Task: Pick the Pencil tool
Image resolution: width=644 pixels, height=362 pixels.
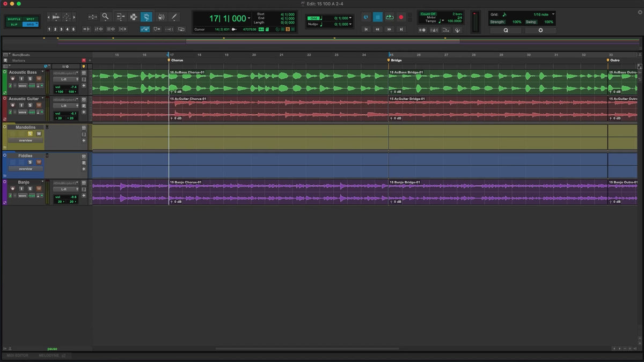Action: [174, 17]
